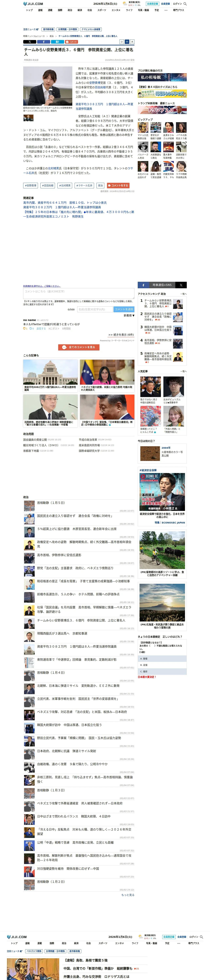Click the reply bubble icon on the no name comment
The width and height of the screenshot is (210, 980).
point(31,328)
